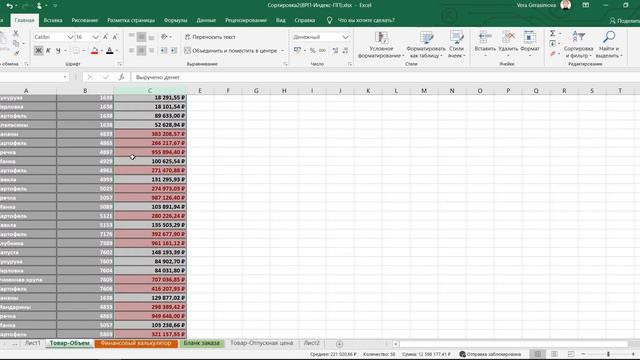Click the Copy icon

(16, 43)
